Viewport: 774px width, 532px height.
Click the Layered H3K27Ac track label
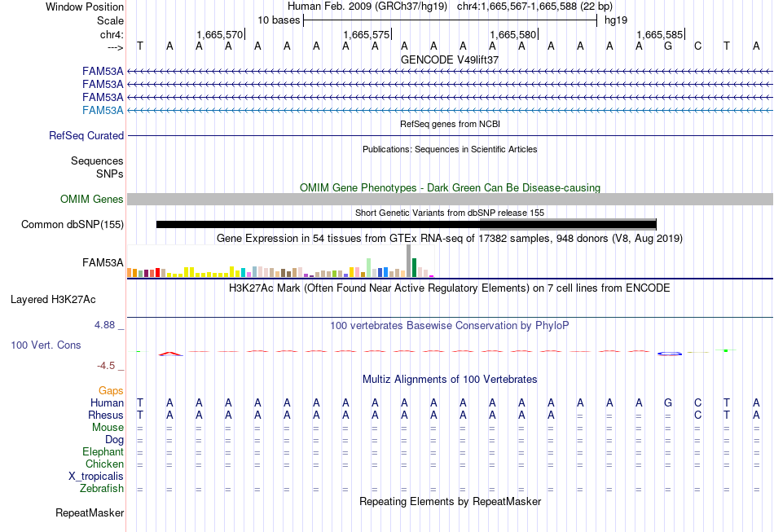[53, 300]
